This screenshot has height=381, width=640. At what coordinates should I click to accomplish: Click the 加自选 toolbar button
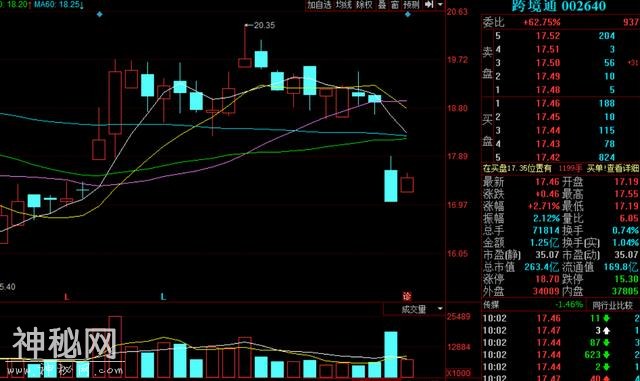tap(320, 4)
